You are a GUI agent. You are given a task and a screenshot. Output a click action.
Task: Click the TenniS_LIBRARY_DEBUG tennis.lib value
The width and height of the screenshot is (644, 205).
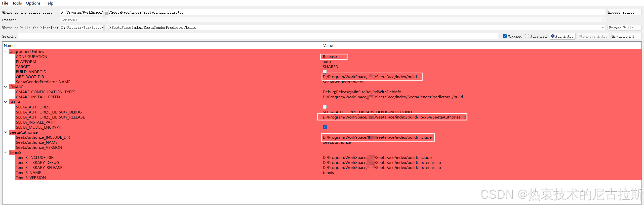coord(382,162)
